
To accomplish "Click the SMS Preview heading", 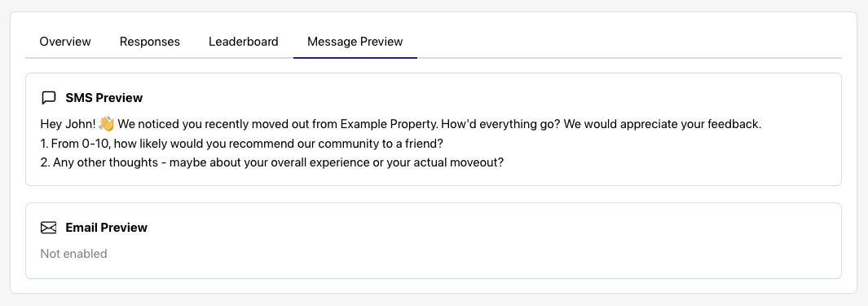I will point(104,98).
